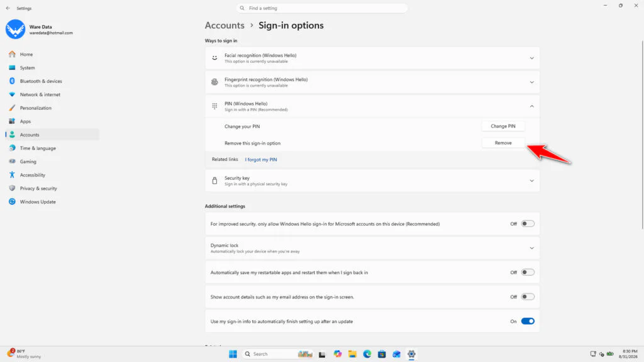Click the Privacy & security shield icon
This screenshot has width=644, height=362.
pos(12,188)
